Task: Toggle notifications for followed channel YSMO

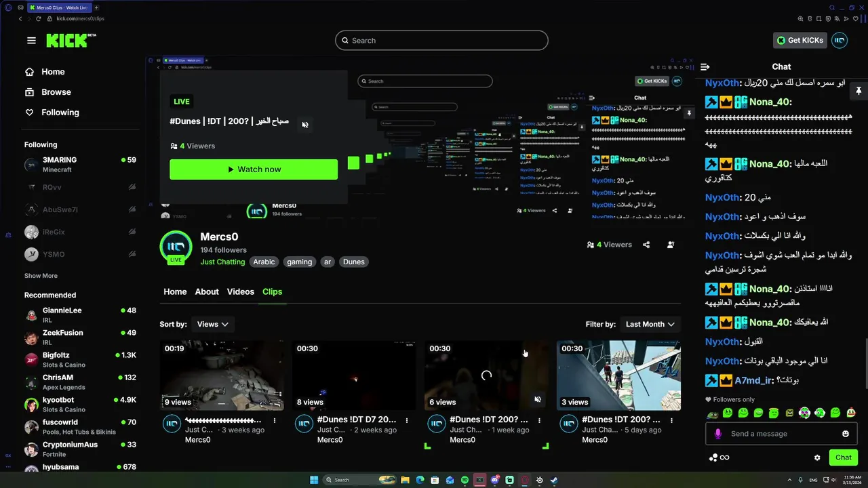Action: coord(132,254)
